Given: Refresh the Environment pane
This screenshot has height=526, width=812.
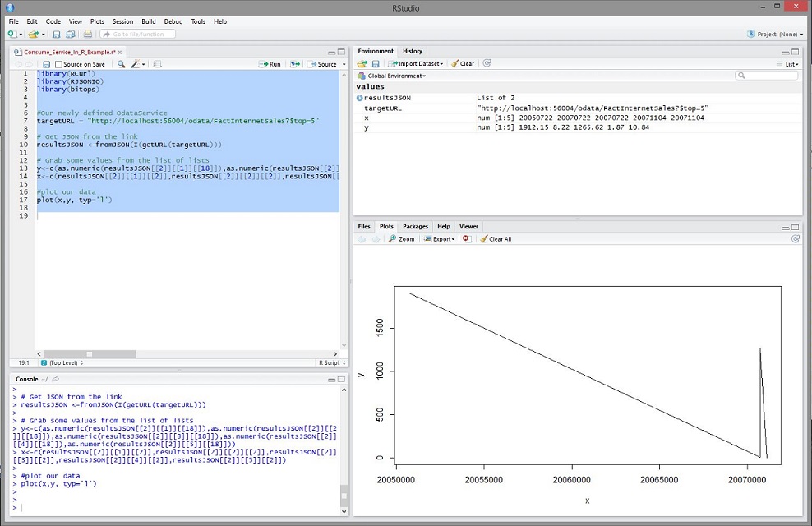Looking at the screenshot, I should (x=487, y=63).
